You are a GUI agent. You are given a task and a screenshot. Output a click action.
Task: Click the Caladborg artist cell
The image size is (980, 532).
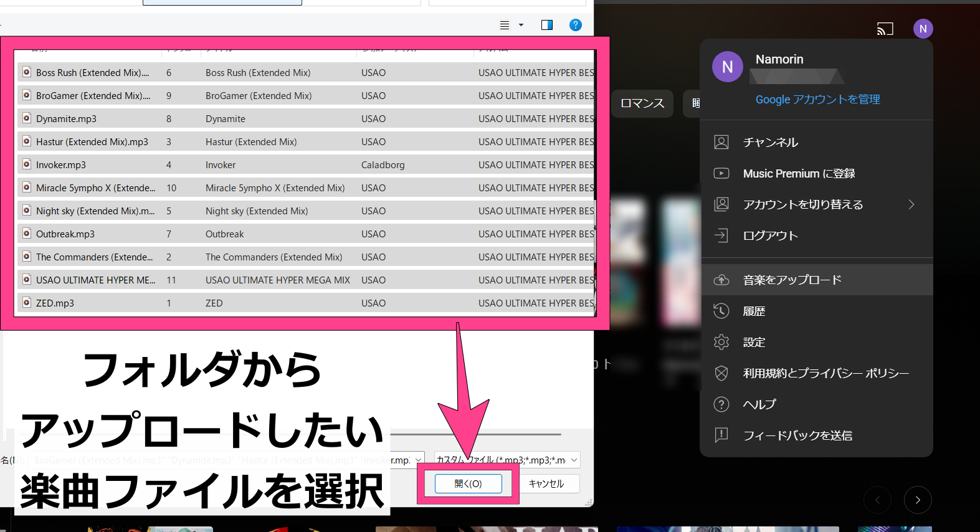pos(383,165)
